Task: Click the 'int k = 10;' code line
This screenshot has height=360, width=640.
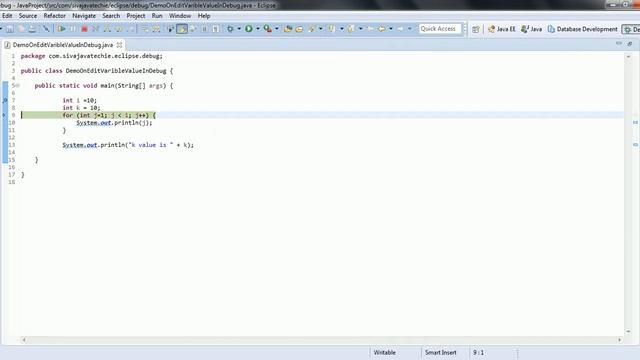Action: coord(81,108)
